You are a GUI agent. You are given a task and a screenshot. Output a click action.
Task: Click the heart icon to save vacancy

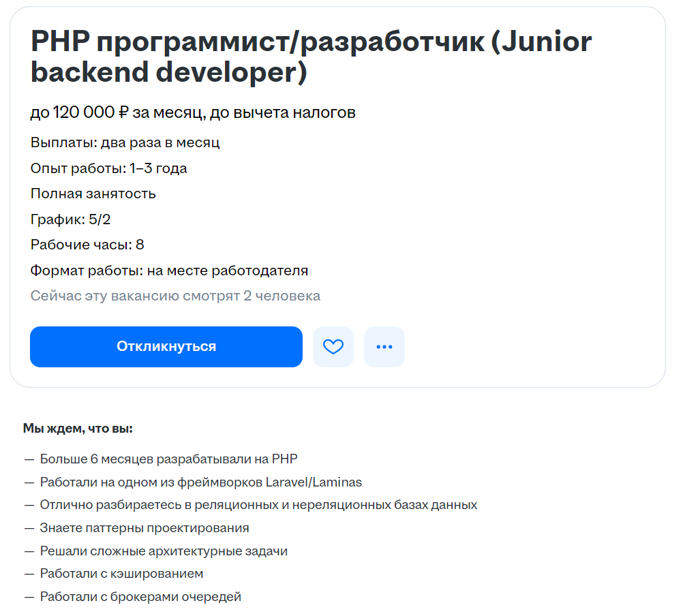[x=333, y=347]
